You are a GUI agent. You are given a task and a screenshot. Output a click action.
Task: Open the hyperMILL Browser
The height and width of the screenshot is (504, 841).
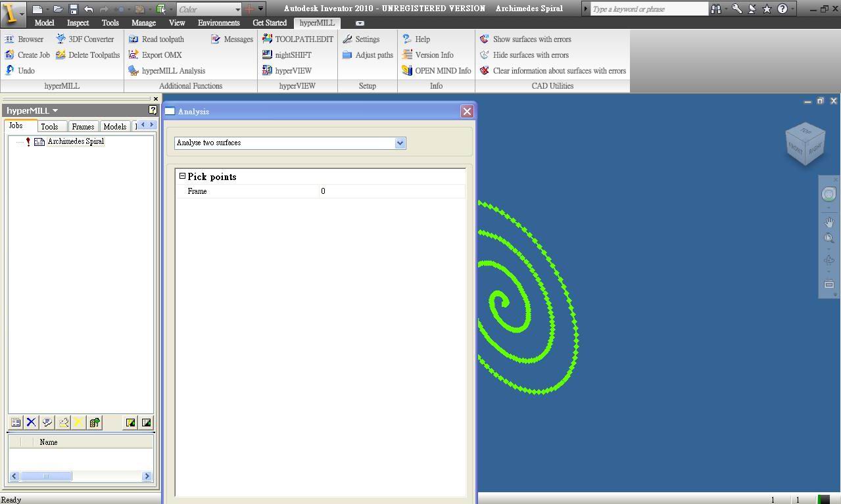tap(24, 39)
